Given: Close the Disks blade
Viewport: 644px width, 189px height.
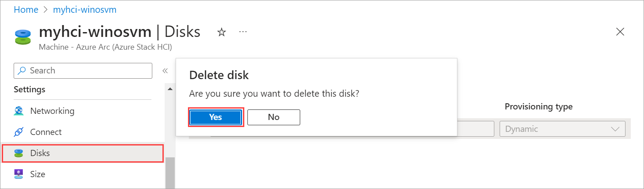Looking at the screenshot, I should pos(620,32).
